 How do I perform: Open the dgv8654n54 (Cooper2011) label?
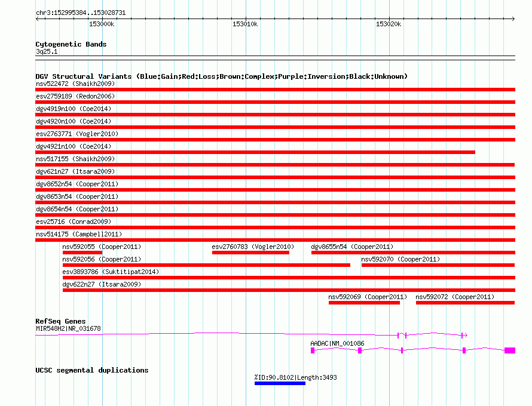[x=77, y=209]
